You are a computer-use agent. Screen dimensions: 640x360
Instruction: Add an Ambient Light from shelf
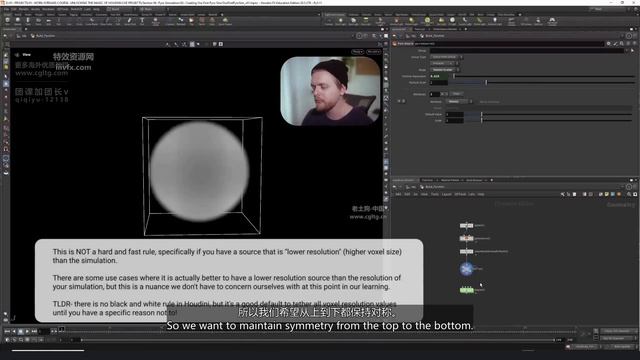click(x=495, y=21)
